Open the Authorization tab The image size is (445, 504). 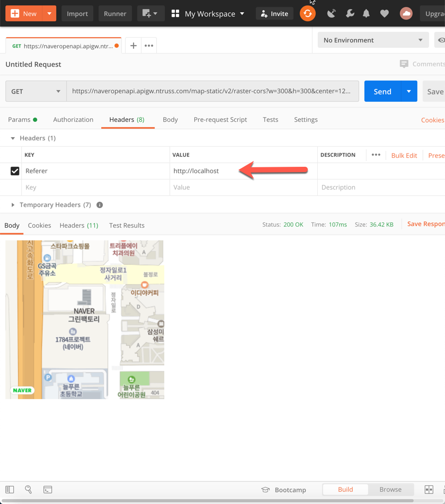pyautogui.click(x=73, y=120)
